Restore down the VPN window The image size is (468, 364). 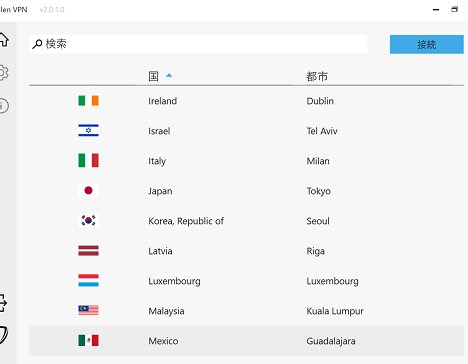[454, 9]
